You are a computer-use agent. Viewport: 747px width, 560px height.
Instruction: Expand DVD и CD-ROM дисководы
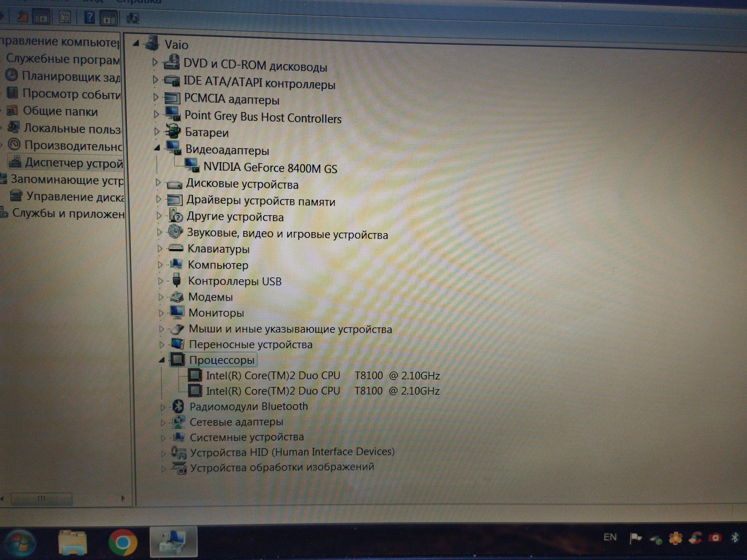(155, 62)
